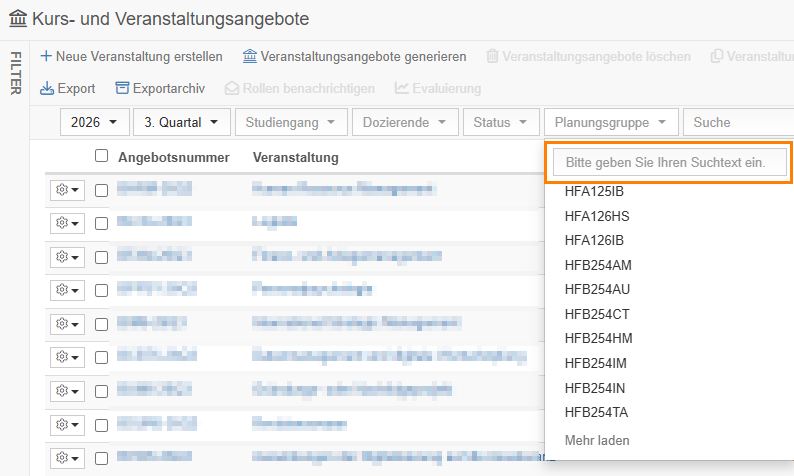Open the Exportarchiv

tap(160, 89)
